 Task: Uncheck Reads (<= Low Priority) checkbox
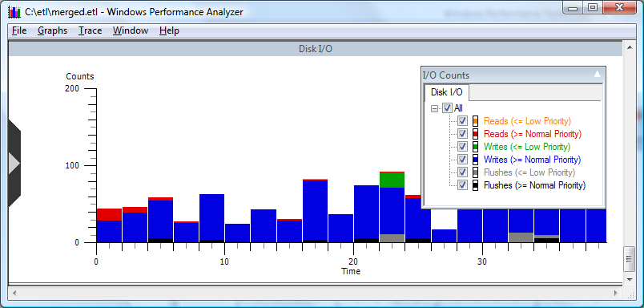click(x=462, y=121)
